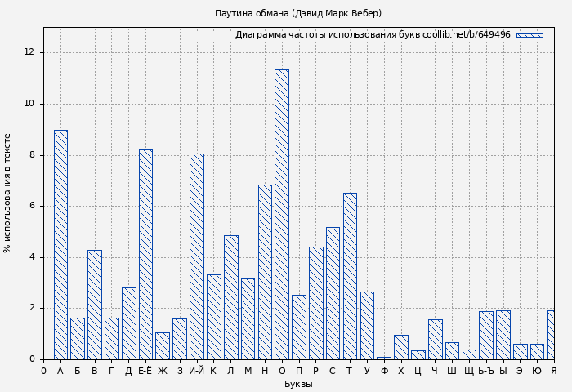
Task: Click the y-axis tick label 6
Action: (x=32, y=206)
